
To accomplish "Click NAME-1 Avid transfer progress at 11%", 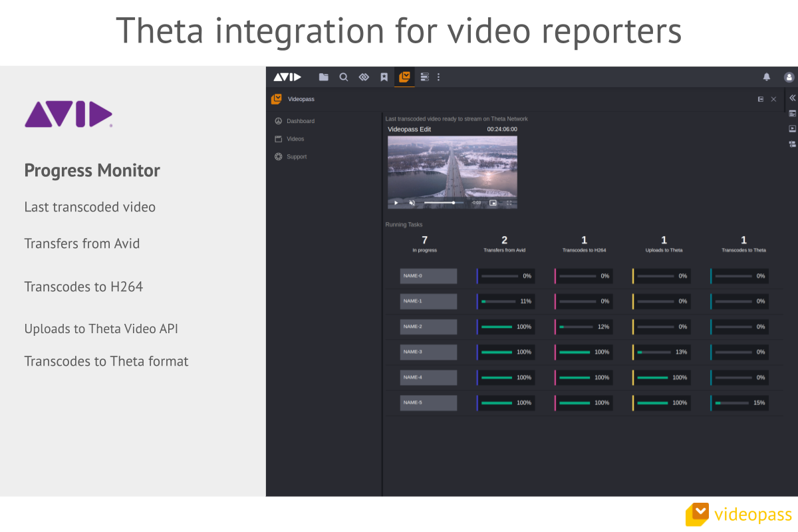I will tap(506, 301).
